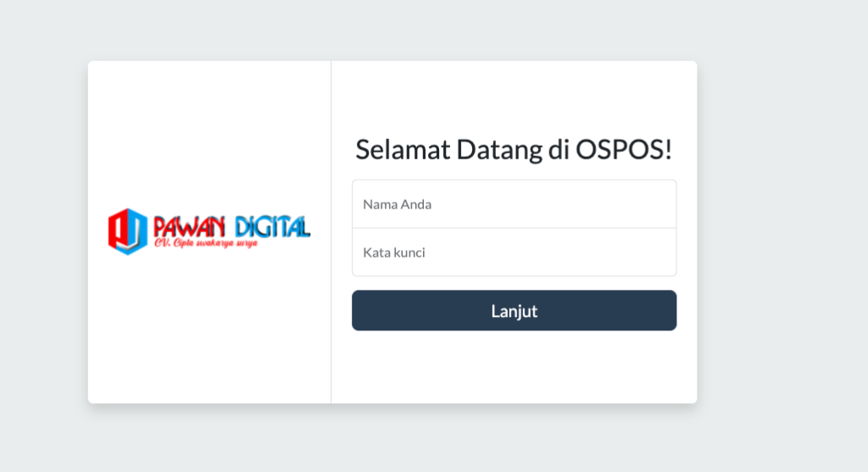The width and height of the screenshot is (868, 472).
Task: Click blank area above the welcome heading
Action: point(514,97)
